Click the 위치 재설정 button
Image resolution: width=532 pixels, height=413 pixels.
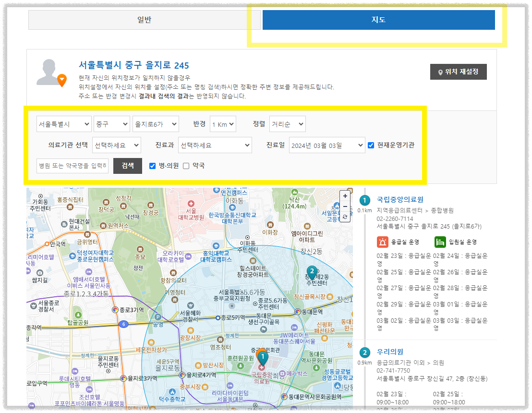(x=459, y=72)
